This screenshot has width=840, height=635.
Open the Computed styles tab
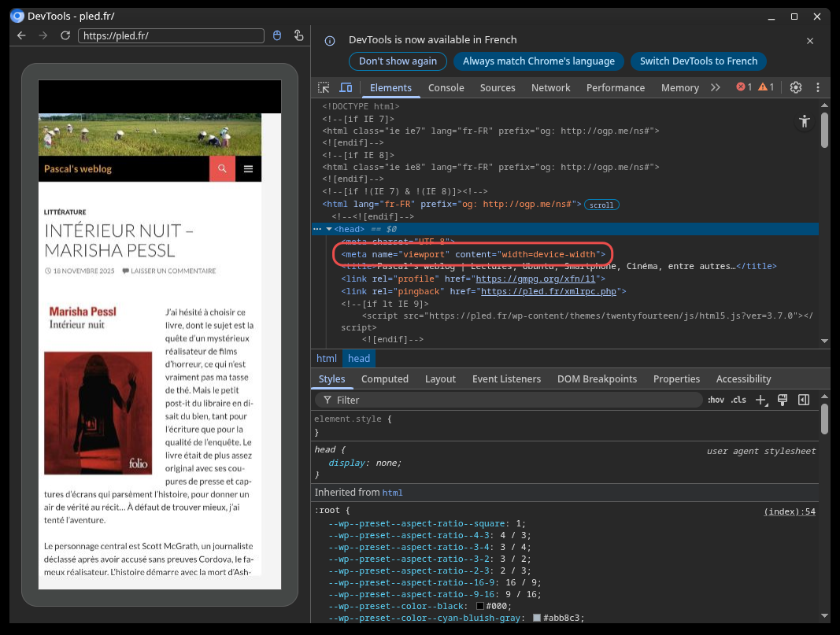coord(384,378)
